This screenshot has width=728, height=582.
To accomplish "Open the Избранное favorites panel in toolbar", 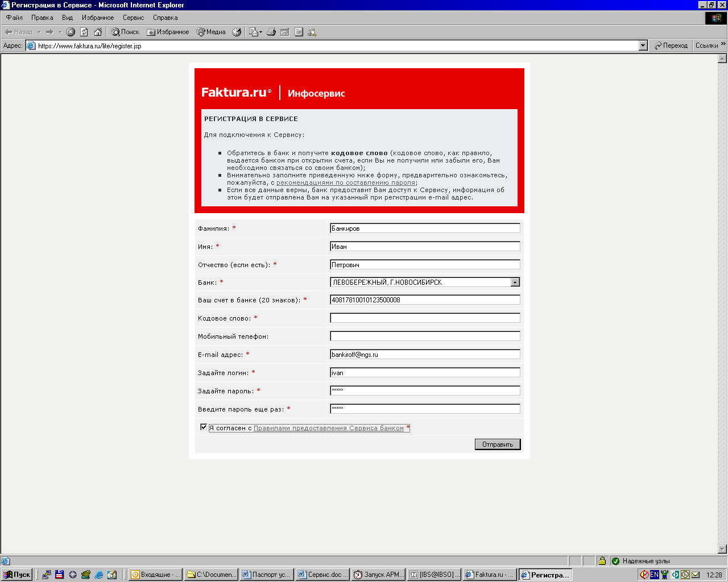I will pos(168,32).
